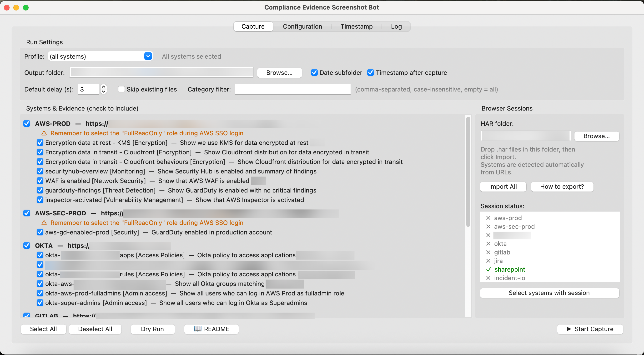644x355 pixels.
Task: Remove the gitlab session with its X icon
Action: click(x=488, y=252)
